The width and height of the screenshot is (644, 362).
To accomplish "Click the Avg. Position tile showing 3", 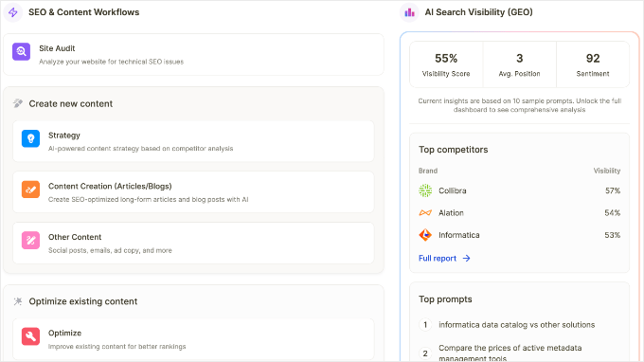I will coord(520,64).
